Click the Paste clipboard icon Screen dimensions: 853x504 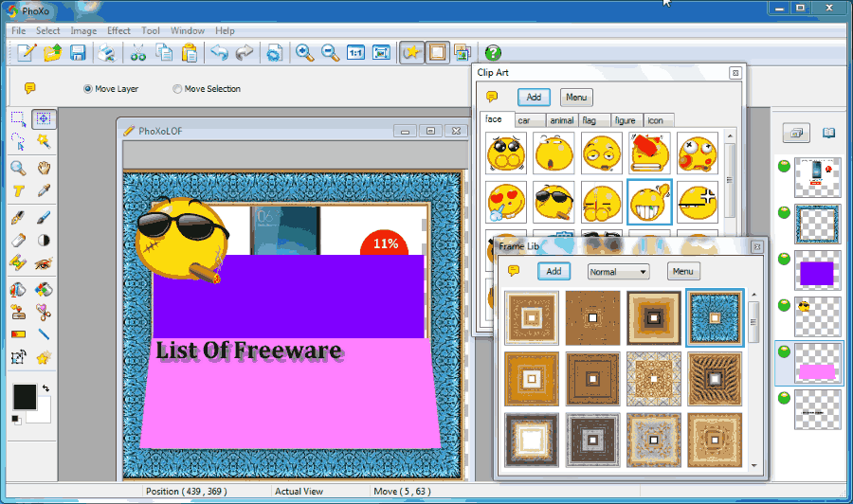point(190,53)
